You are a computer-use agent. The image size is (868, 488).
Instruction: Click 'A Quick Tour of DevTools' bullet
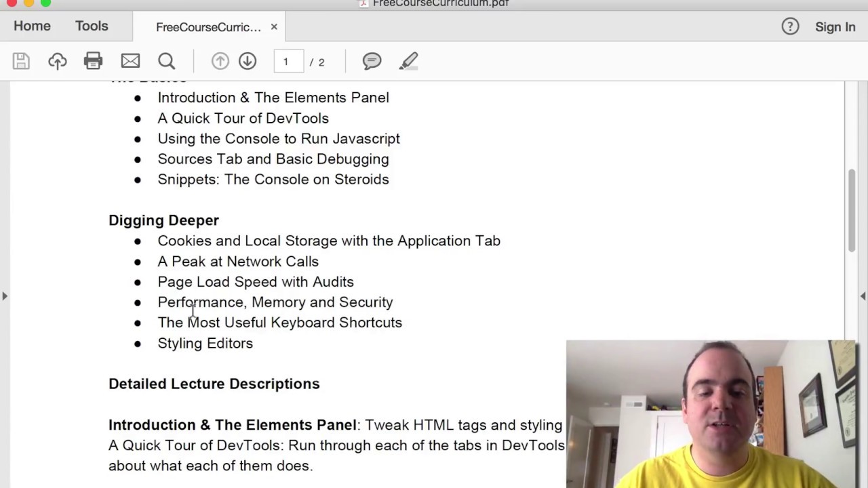coord(243,118)
